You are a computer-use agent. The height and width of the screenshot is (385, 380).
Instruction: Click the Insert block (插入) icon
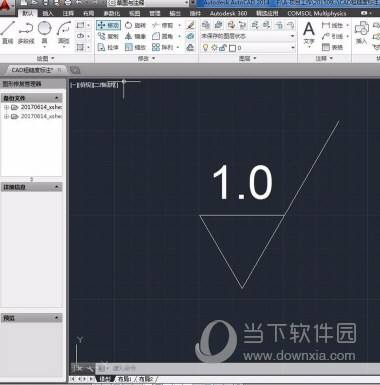[x=361, y=33]
